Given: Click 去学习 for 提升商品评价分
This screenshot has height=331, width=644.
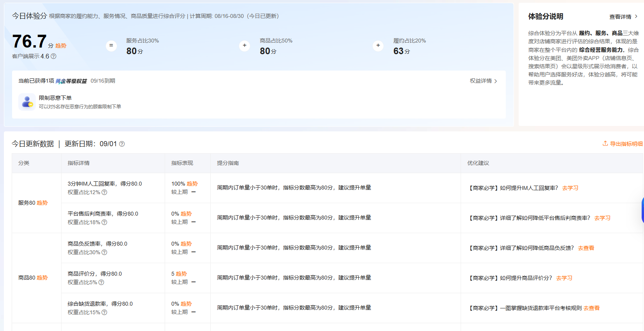Looking at the screenshot, I should coord(564,278).
